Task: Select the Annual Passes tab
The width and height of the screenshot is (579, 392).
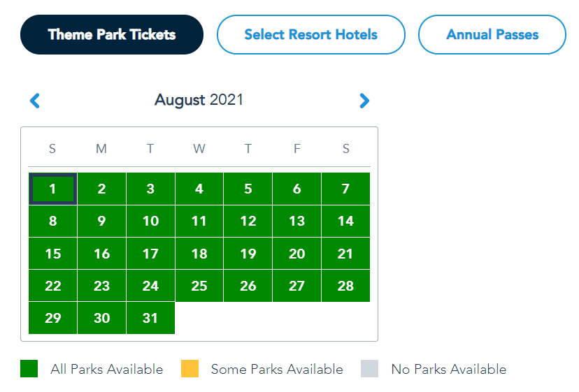Action: (x=492, y=34)
